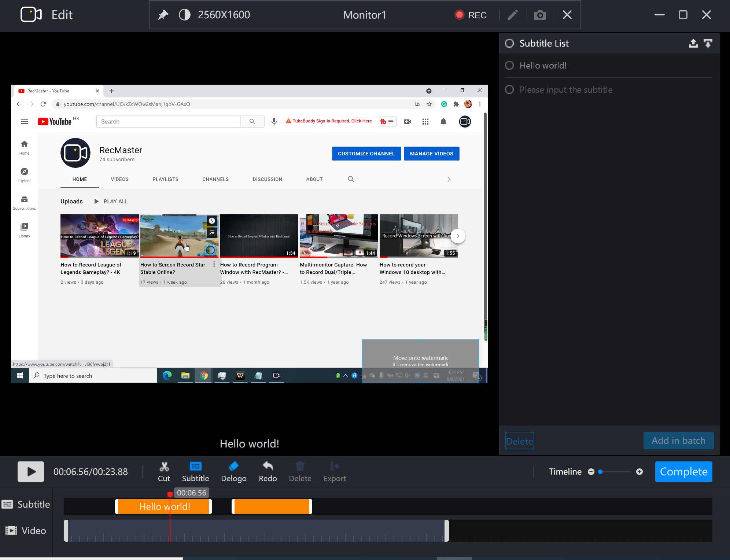The image size is (730, 560).
Task: Click the YouTube search box
Action: [x=168, y=122]
